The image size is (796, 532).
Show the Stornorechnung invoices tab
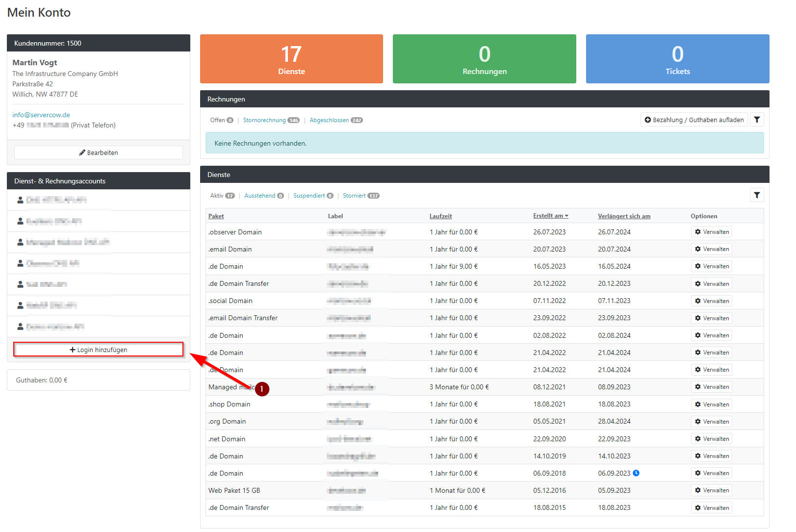271,120
